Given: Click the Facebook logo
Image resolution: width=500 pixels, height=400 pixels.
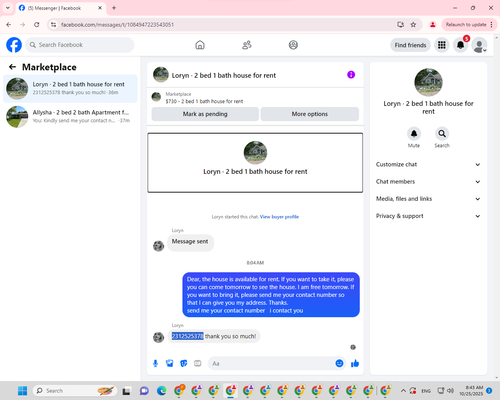Looking at the screenshot, I should click(x=14, y=45).
